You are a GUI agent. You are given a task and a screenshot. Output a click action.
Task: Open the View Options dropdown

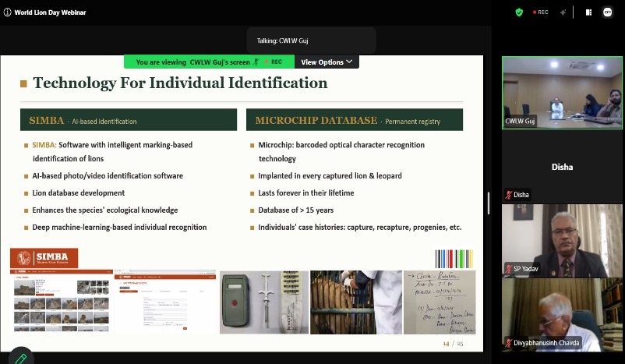coord(327,62)
